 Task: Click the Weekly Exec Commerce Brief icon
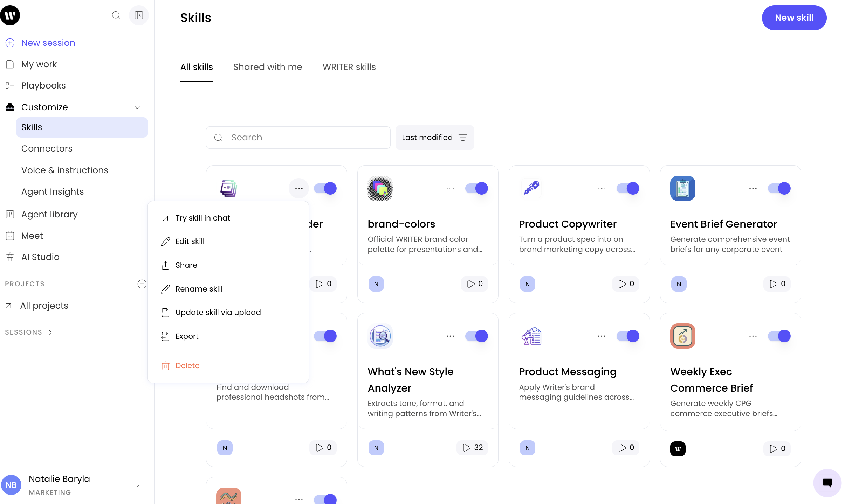[683, 336]
